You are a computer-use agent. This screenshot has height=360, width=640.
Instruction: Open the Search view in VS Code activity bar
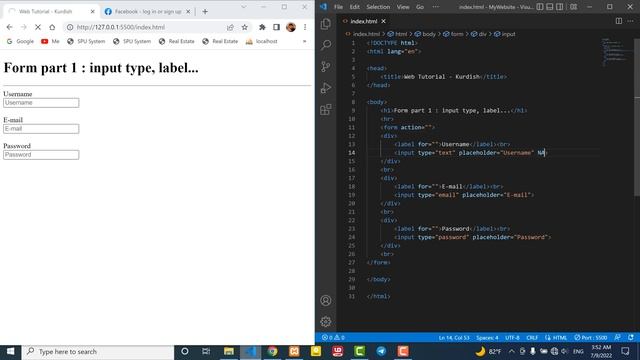tap(326, 45)
